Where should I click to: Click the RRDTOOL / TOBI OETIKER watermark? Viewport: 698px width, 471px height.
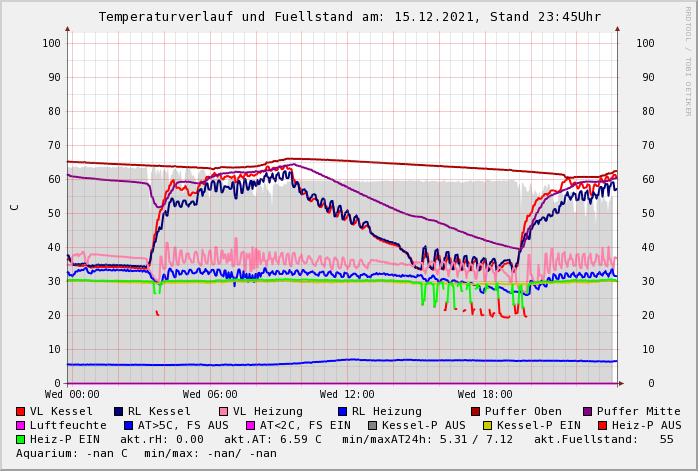[688, 60]
